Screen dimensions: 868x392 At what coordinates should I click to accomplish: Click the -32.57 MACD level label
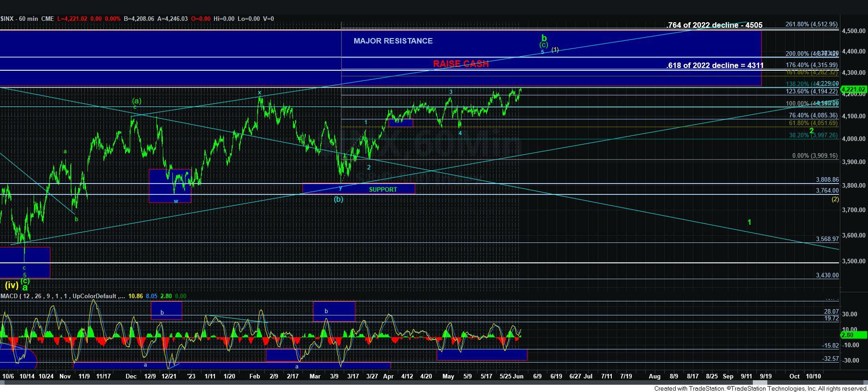click(x=830, y=358)
